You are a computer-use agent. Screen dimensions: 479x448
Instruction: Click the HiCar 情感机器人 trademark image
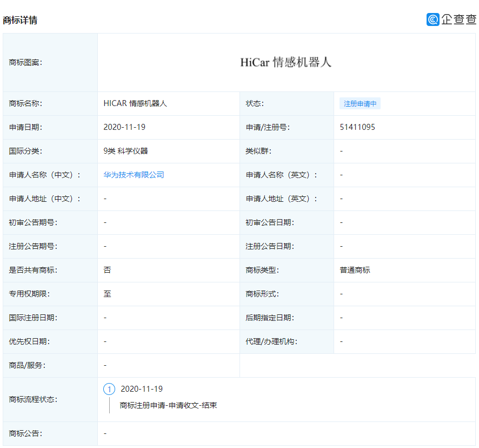point(286,62)
